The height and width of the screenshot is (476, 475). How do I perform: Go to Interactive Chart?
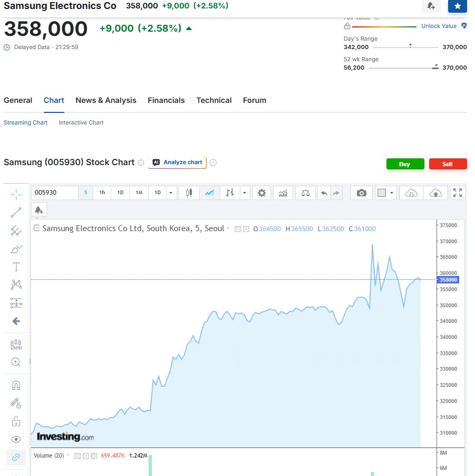tap(81, 122)
